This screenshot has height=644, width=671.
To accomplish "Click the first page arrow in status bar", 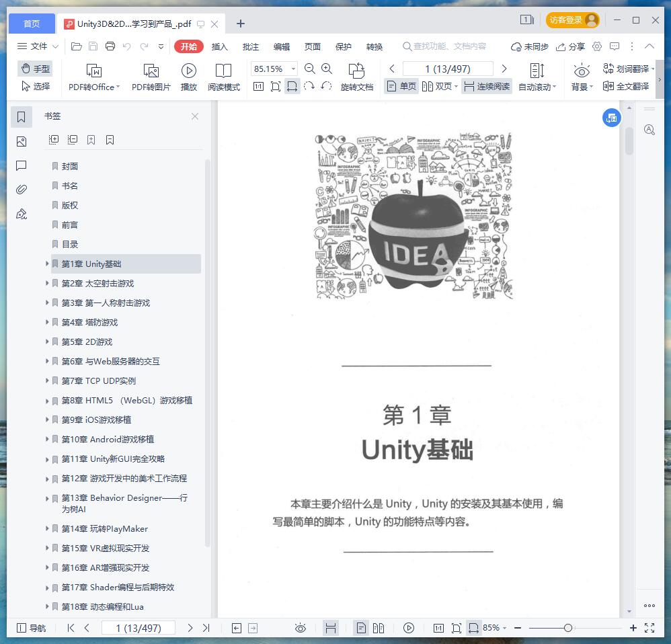I will [71, 628].
